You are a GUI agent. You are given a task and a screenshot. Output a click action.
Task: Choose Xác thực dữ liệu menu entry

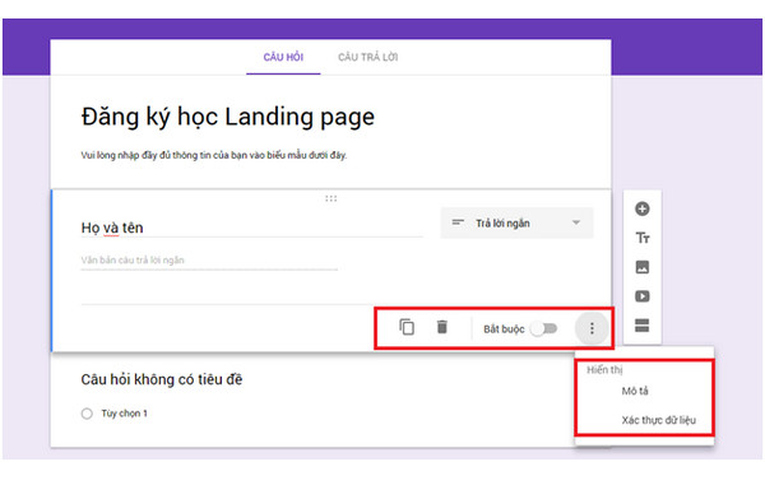[658, 420]
